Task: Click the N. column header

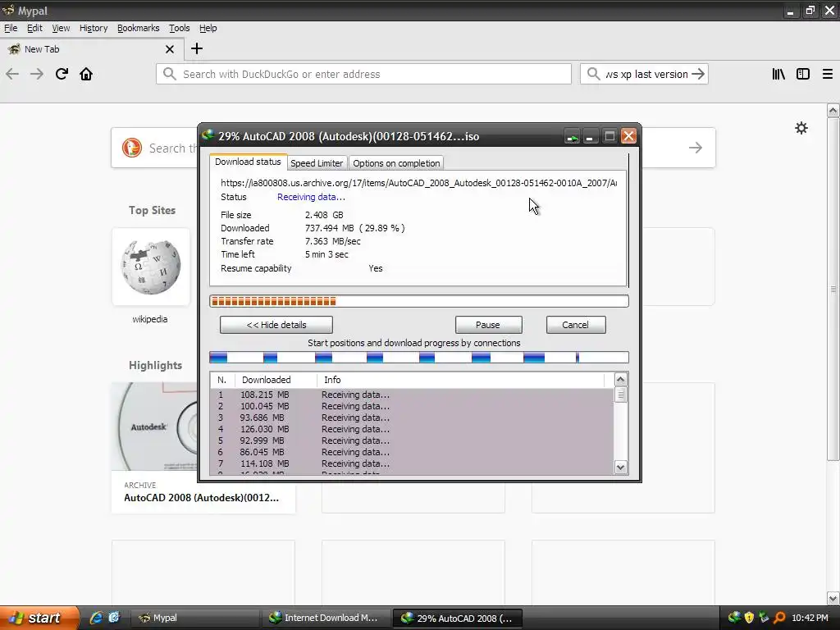Action: [222, 380]
